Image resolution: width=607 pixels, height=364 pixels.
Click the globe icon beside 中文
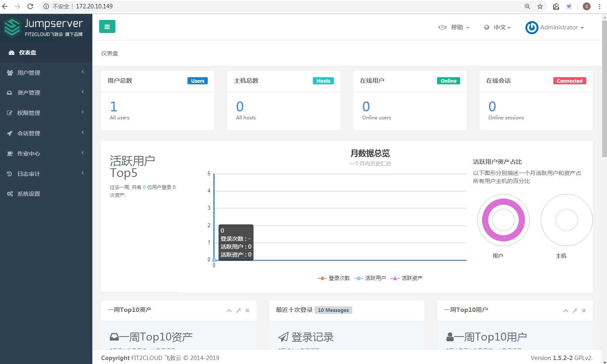point(487,27)
